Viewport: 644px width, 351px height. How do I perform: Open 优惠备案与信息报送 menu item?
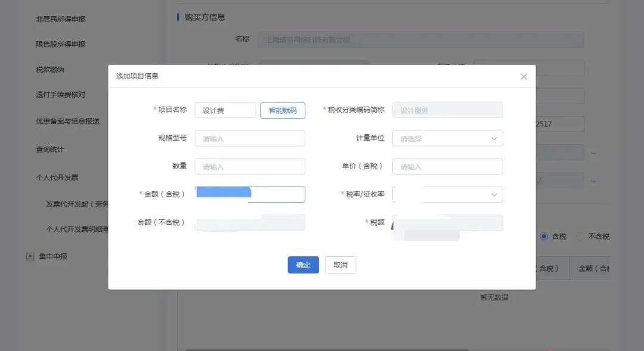tap(67, 122)
